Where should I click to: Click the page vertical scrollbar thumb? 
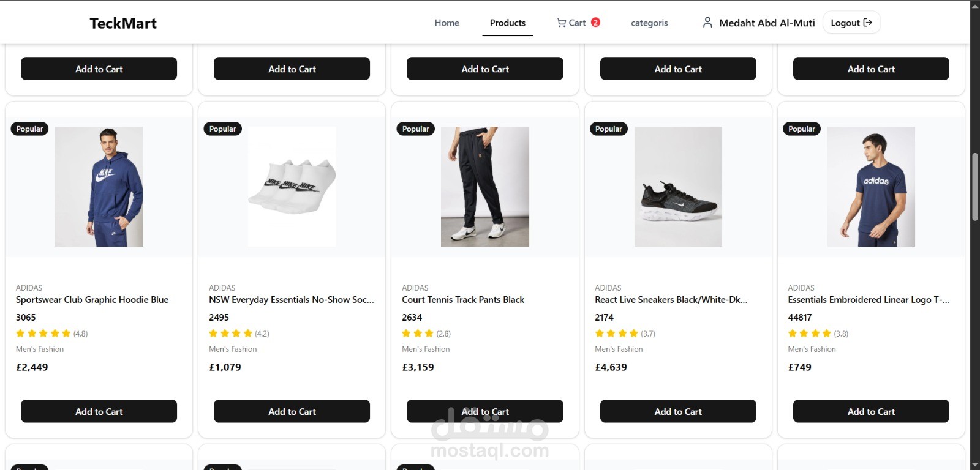pyautogui.click(x=974, y=187)
